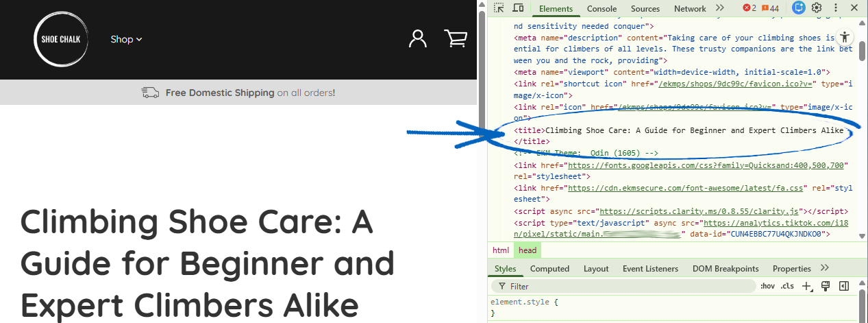
Task: Click the Climbing Shoe Care page heading
Action: pos(207,263)
